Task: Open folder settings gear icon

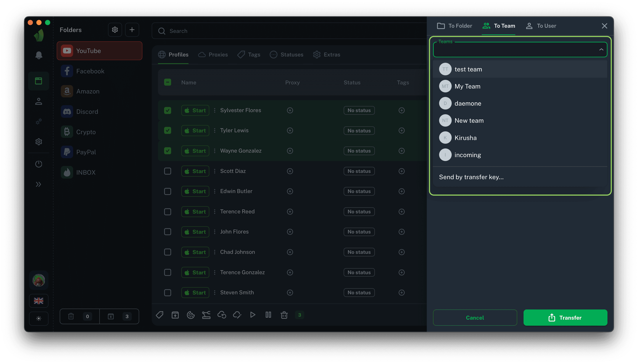Action: (x=115, y=30)
